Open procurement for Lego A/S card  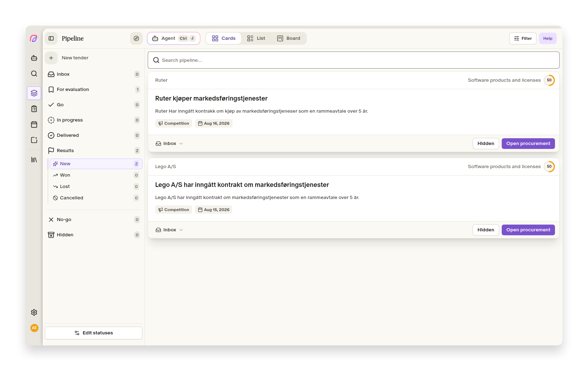point(528,230)
